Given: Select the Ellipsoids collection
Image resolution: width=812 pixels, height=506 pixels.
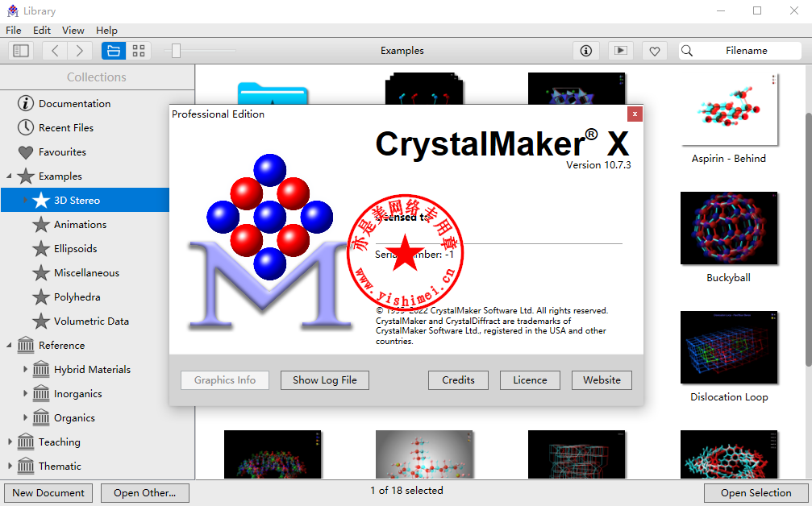Looking at the screenshot, I should 76,249.
